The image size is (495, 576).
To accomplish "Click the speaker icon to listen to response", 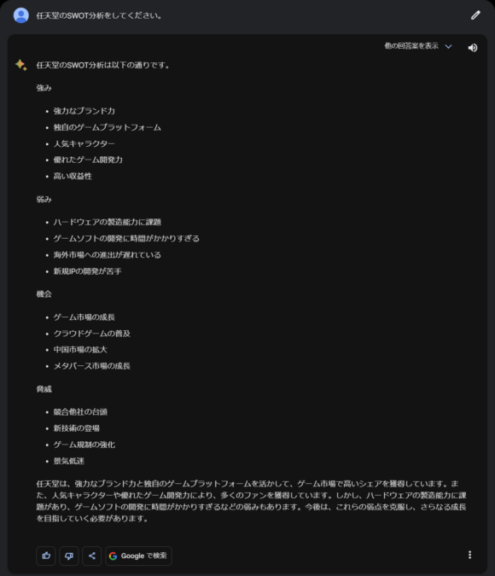I will coord(473,48).
